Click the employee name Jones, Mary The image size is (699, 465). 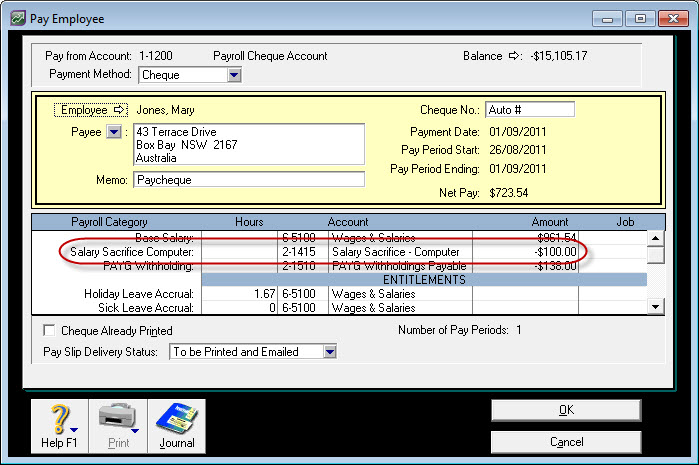(165, 110)
